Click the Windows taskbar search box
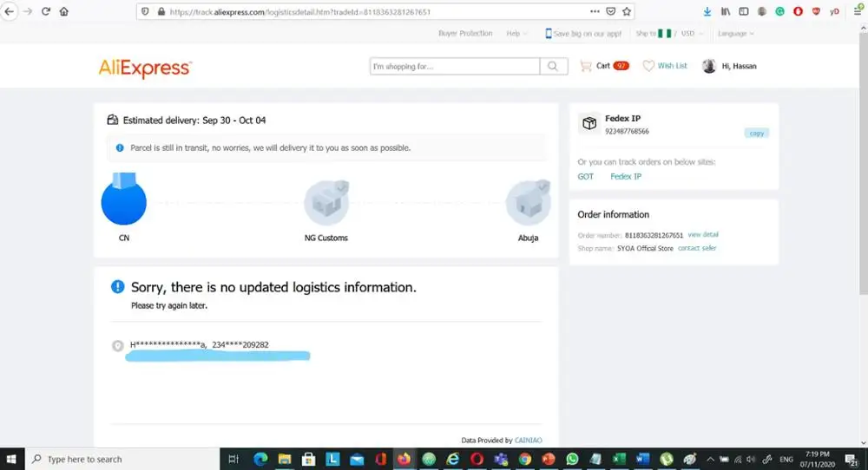Image resolution: width=868 pixels, height=470 pixels. [x=122, y=459]
